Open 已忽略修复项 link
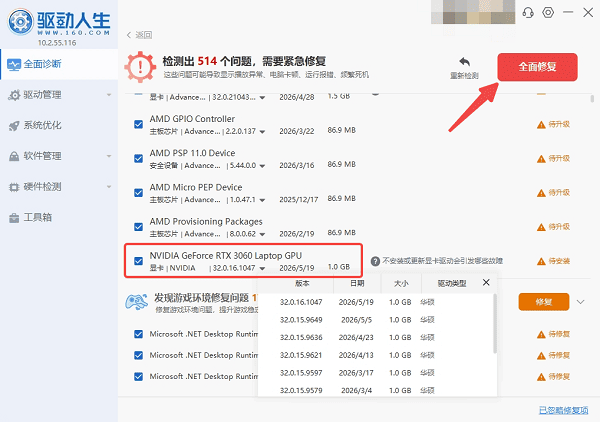 [563, 410]
